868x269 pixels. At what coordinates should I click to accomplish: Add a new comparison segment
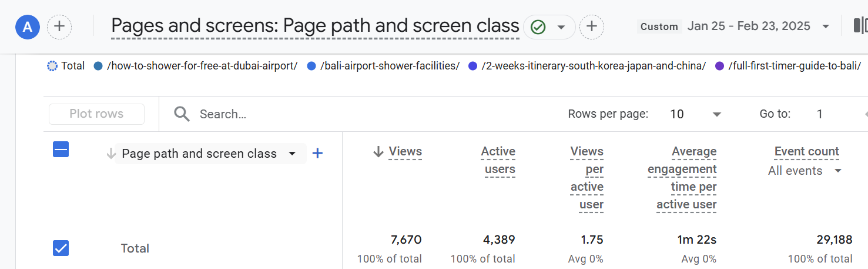tap(59, 27)
